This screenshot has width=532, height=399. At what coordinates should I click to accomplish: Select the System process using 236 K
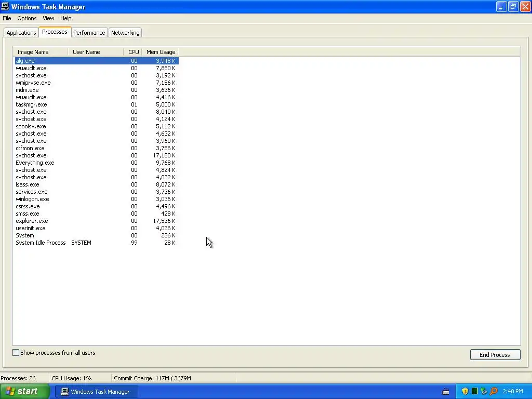coord(97,235)
